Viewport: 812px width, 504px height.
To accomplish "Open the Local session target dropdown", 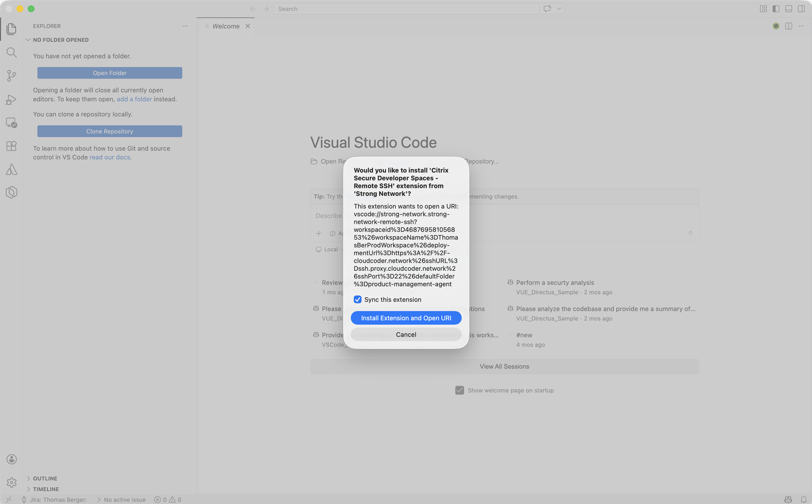I will [329, 249].
